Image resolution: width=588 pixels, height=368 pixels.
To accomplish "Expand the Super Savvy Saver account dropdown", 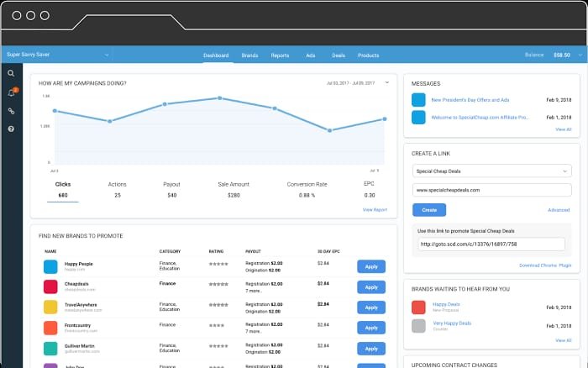I will (x=107, y=55).
